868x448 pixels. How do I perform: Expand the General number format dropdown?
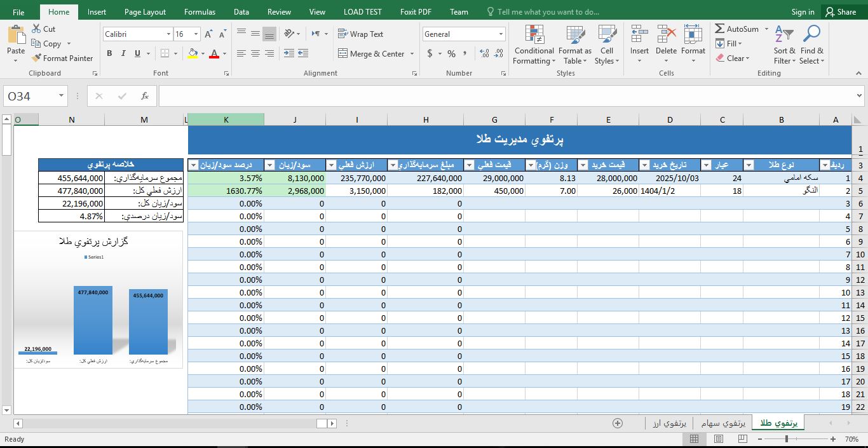click(501, 34)
